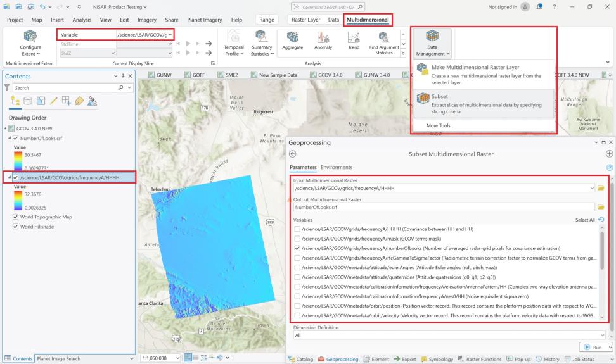Toggle World Hillshade layer visibility

(16, 227)
